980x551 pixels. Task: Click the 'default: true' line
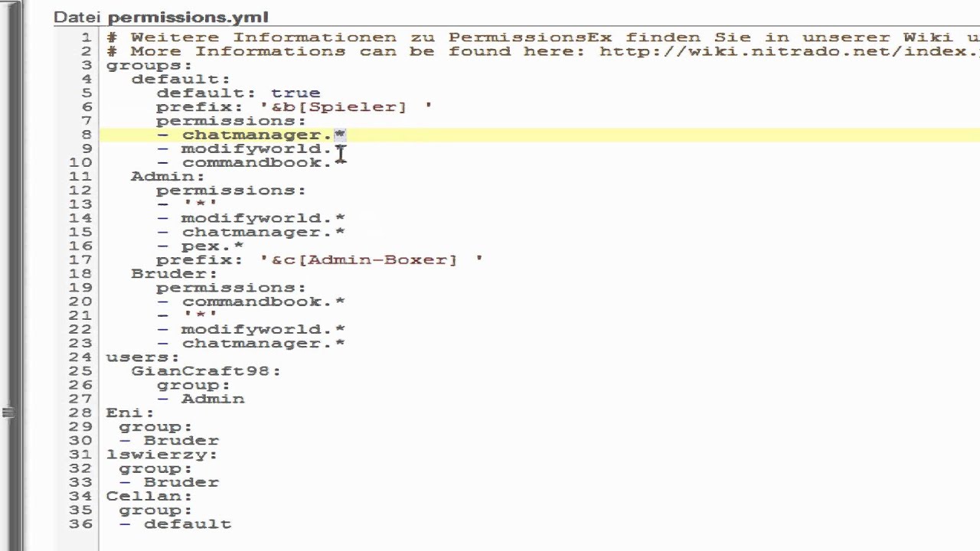coord(238,93)
